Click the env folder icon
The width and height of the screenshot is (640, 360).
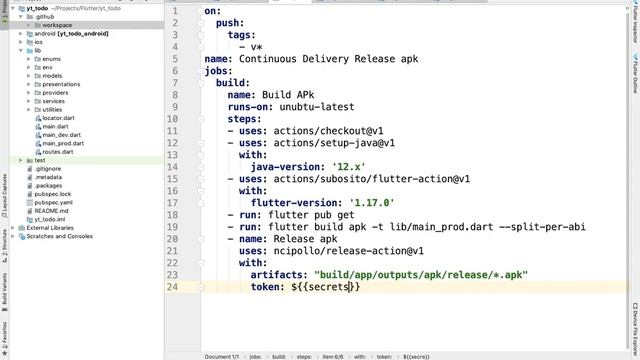pos(38,67)
